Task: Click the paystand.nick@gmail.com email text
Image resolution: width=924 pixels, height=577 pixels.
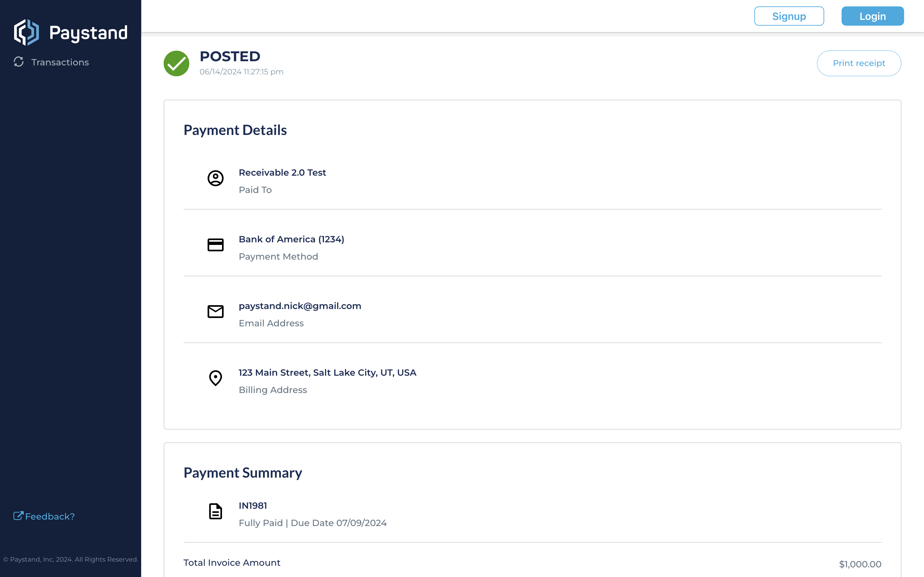Action: (x=300, y=306)
